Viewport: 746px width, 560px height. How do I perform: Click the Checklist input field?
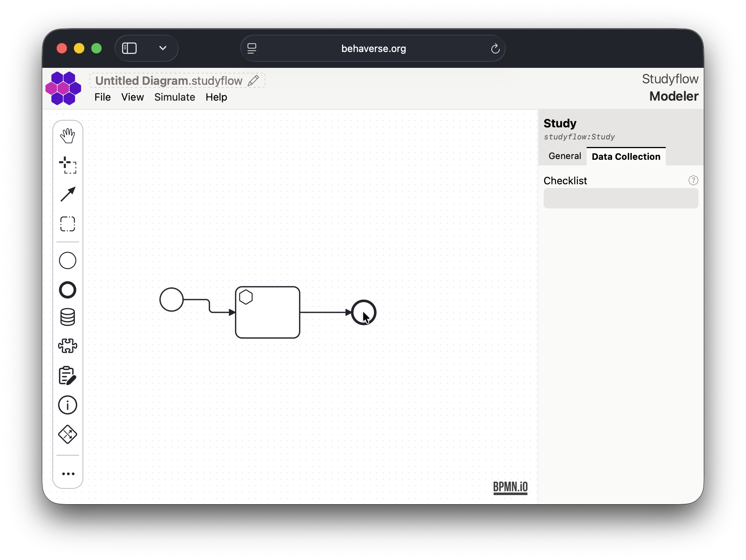click(621, 199)
